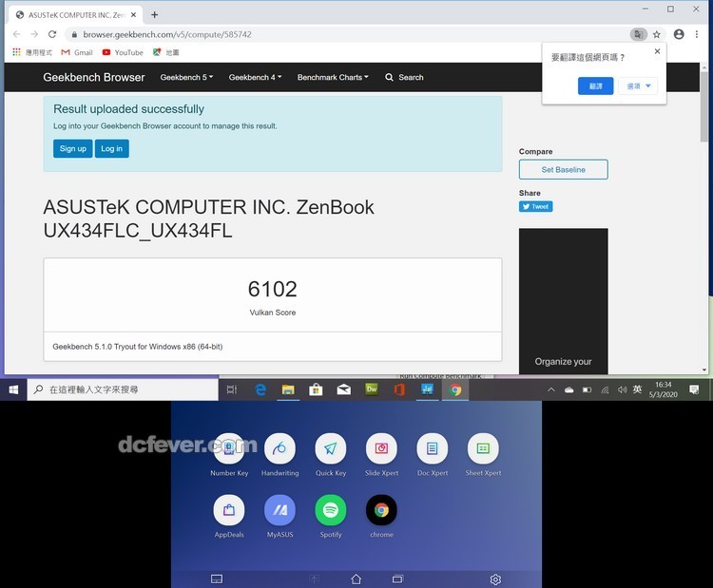This screenshot has height=588, width=713.
Task: Show hidden system tray icons
Action: point(551,389)
